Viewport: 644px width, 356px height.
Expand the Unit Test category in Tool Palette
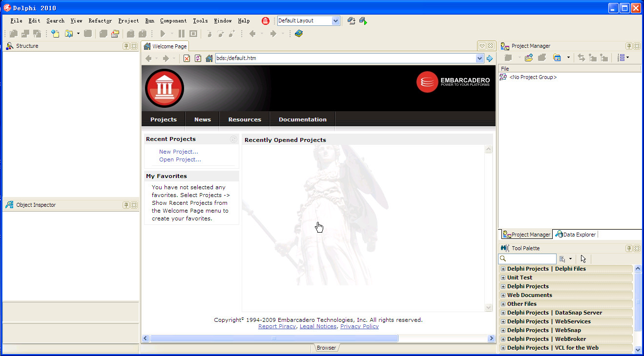pyautogui.click(x=503, y=277)
